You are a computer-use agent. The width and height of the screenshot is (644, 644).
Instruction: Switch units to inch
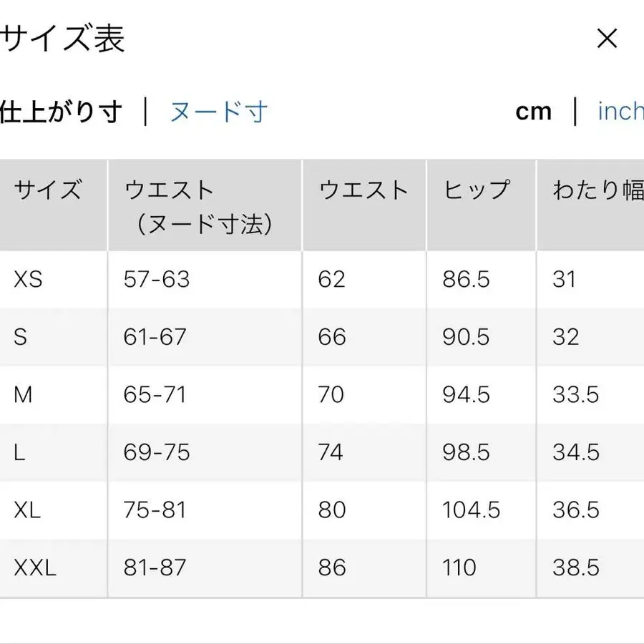tap(620, 111)
